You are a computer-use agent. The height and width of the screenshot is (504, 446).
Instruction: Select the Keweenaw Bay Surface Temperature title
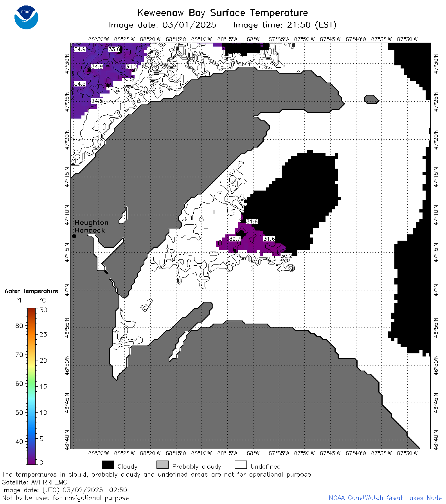[223, 13]
